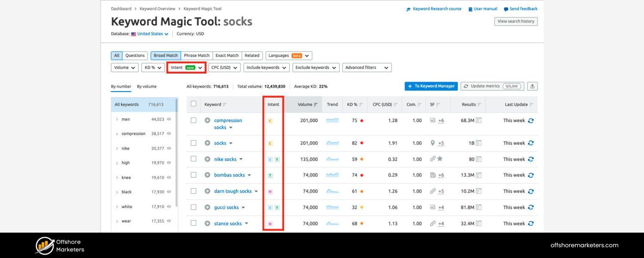Click the Update metrics refresh icon
Viewport: 644px width, 258px height.
466,86
